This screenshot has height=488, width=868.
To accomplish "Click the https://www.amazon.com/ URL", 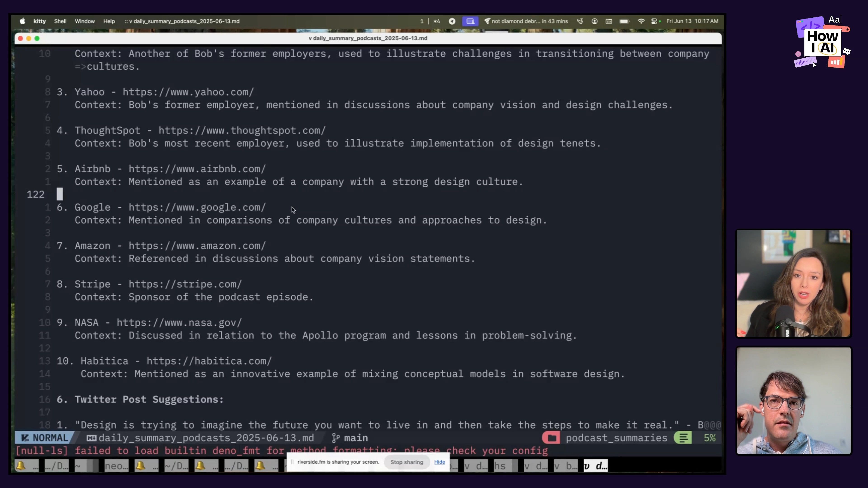I will [197, 246].
